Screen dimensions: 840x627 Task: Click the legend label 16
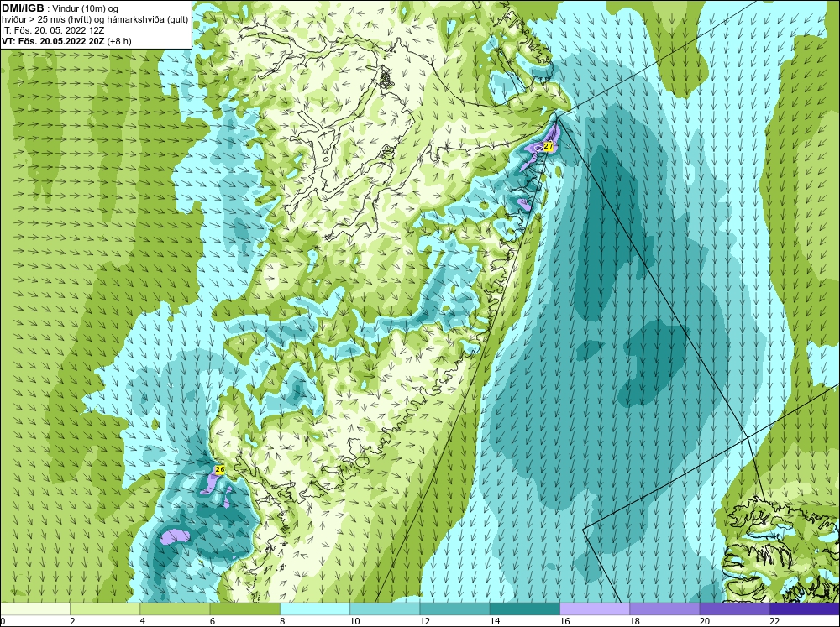coord(564,621)
